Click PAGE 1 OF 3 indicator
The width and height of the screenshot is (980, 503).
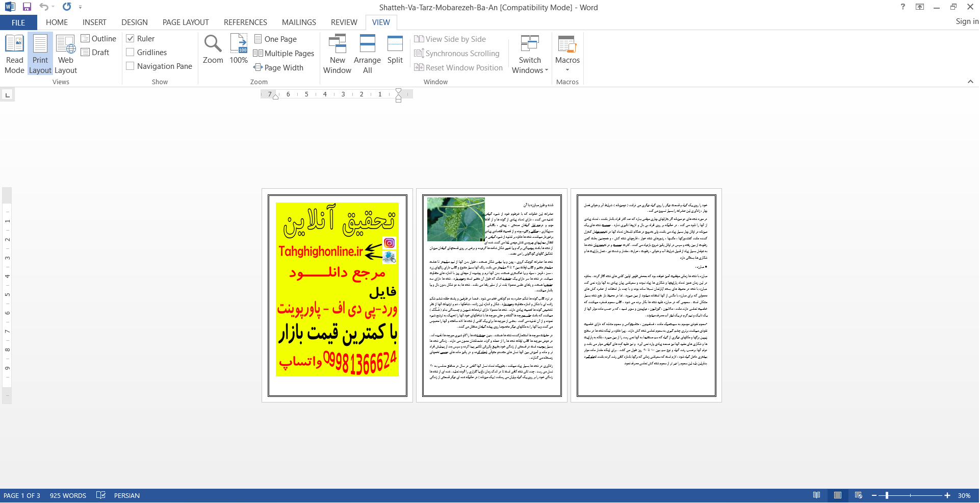click(22, 495)
